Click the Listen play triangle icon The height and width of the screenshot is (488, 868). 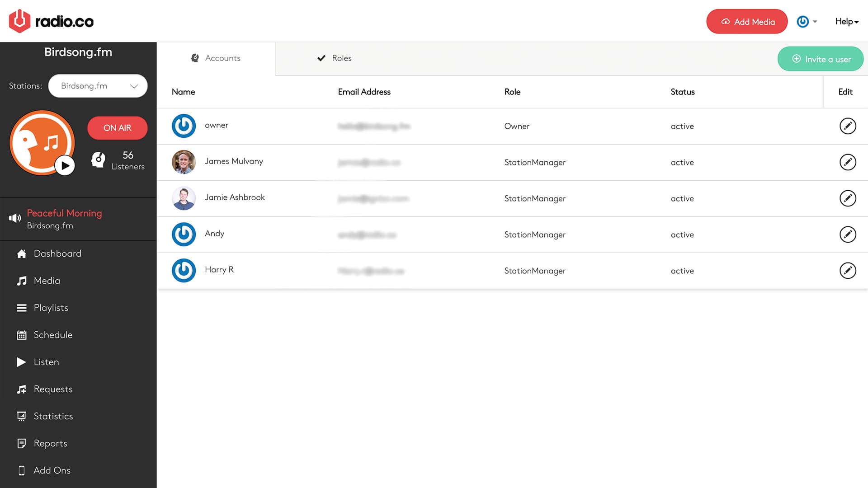pos(21,362)
